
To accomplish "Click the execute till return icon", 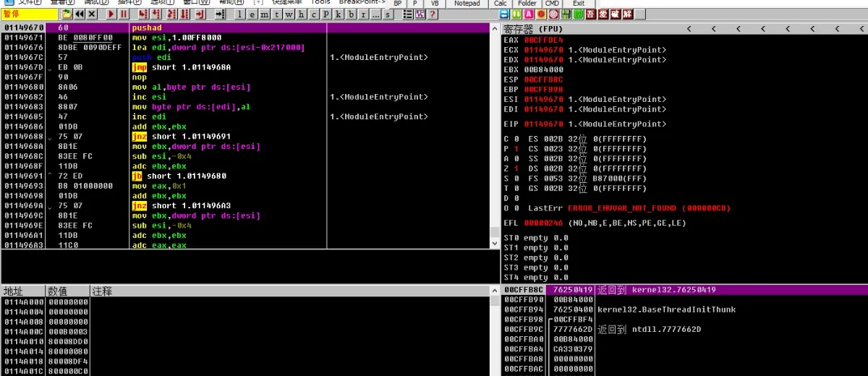I will [200, 14].
